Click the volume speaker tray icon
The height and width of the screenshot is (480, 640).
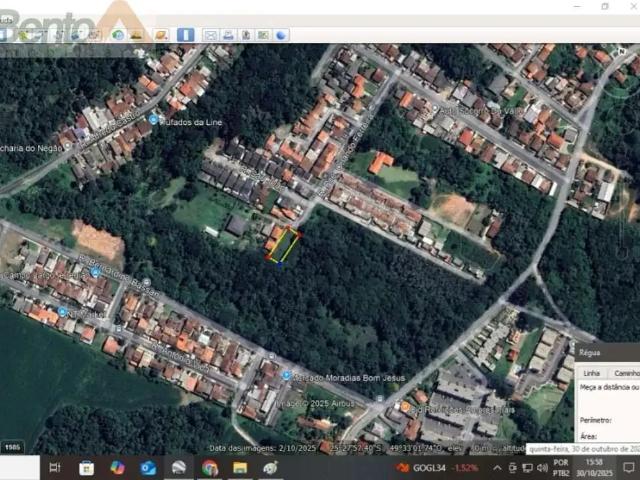(542, 468)
